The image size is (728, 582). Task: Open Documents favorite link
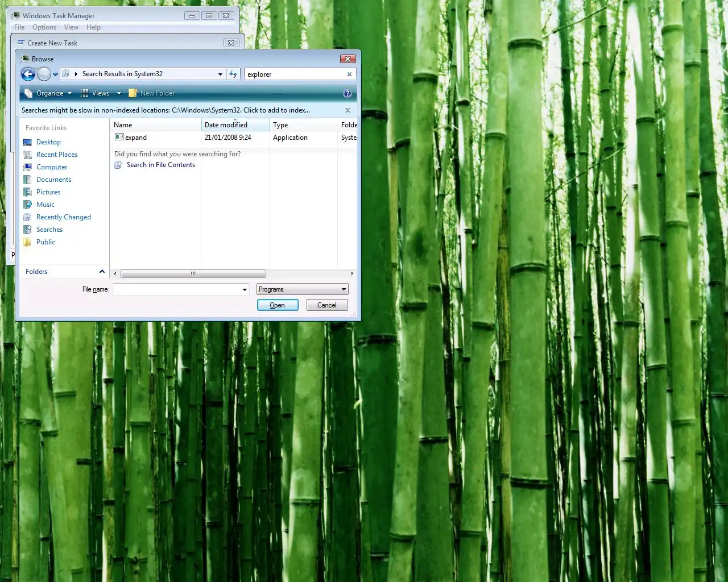pyautogui.click(x=54, y=180)
